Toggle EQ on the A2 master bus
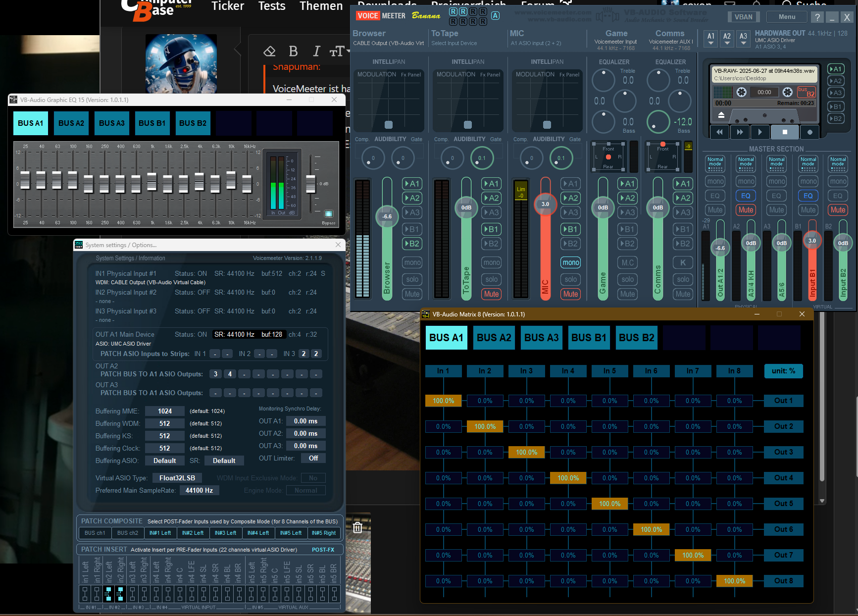This screenshot has width=858, height=616. (x=746, y=196)
